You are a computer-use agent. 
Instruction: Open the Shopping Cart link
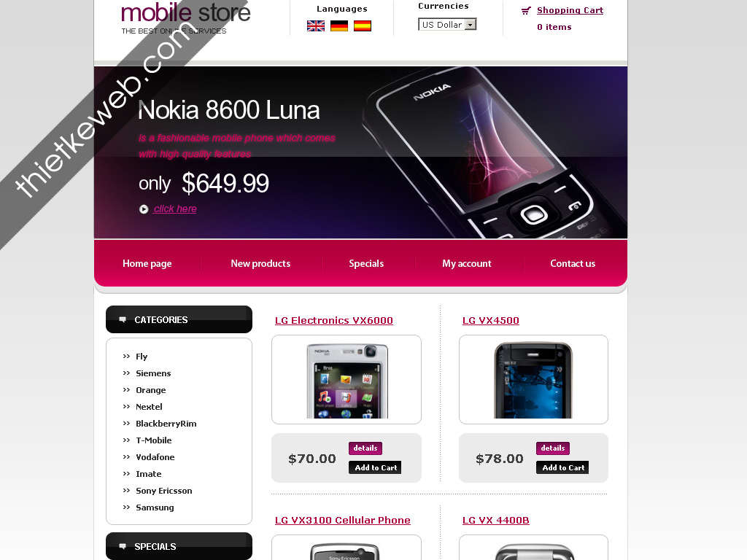point(570,10)
